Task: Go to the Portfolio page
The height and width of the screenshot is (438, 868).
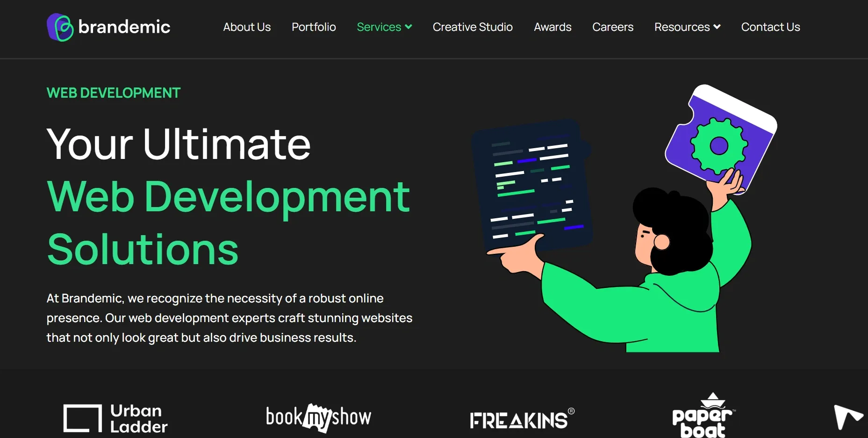Action: (314, 27)
